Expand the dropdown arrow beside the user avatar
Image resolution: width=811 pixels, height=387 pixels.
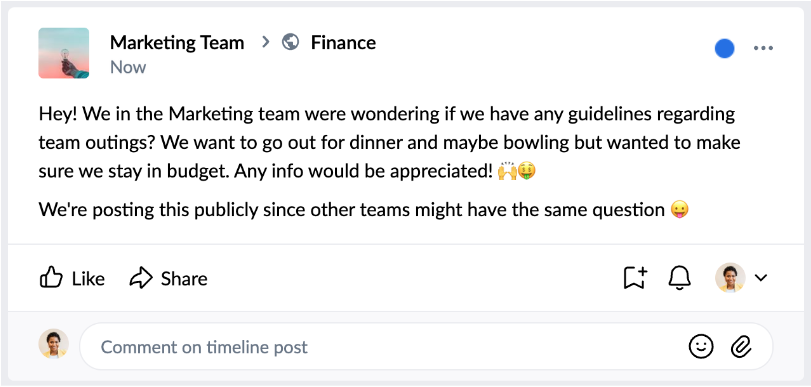[x=760, y=278]
